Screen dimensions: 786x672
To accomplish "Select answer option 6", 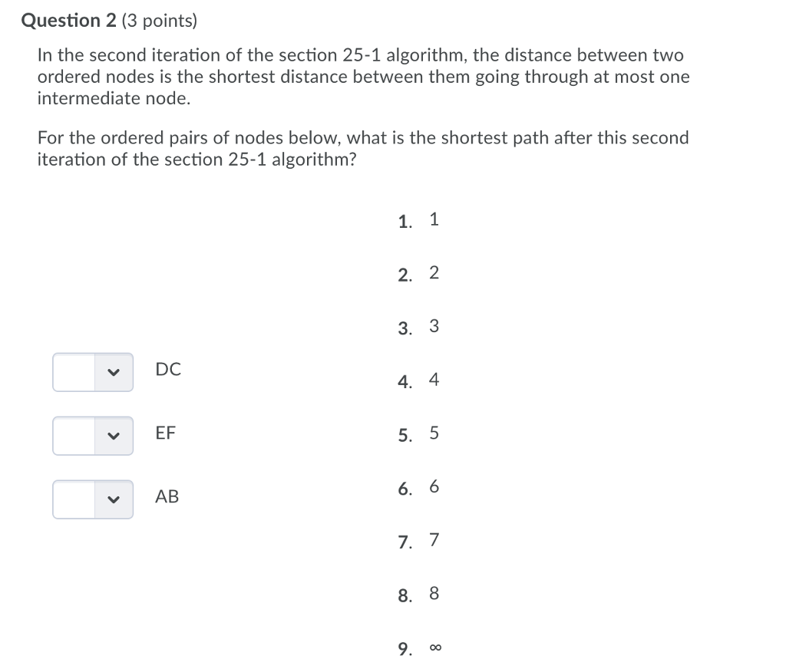I will 434,486.
